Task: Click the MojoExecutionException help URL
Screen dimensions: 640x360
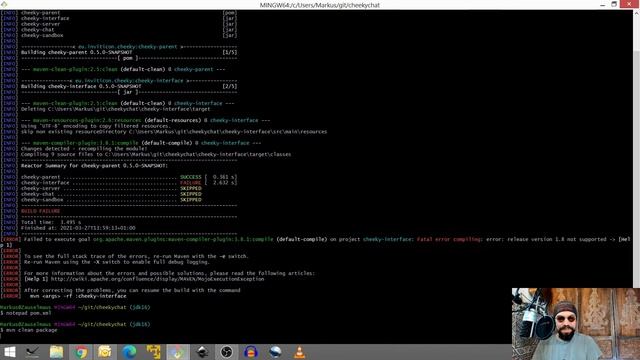Action: pyautogui.click(x=157, y=279)
